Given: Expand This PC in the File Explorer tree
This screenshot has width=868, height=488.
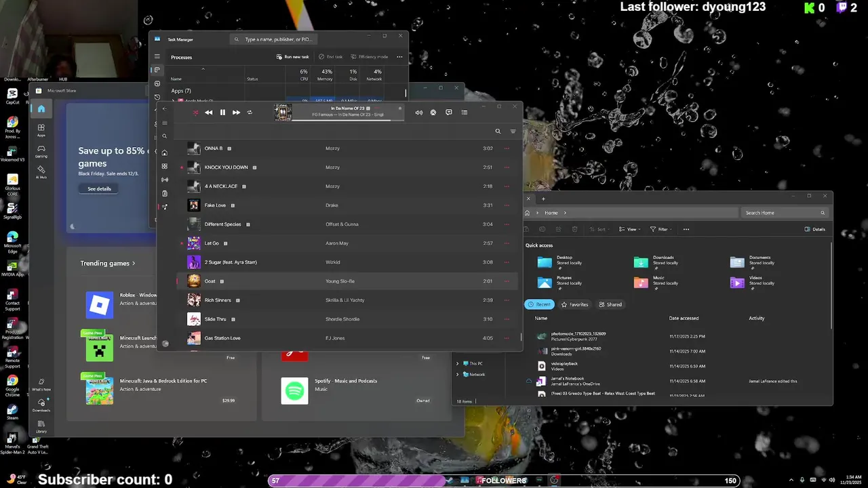Looking at the screenshot, I should (458, 363).
